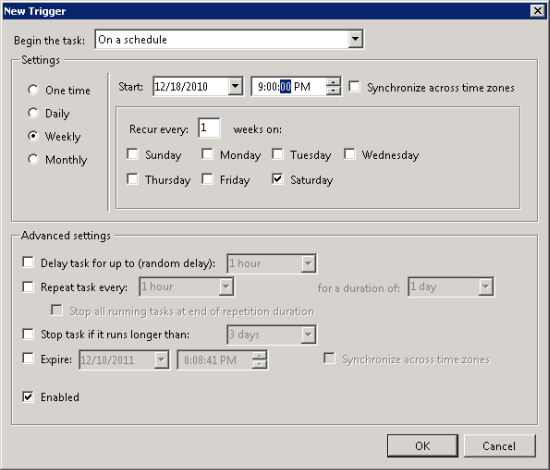The width and height of the screenshot is (550, 470).
Task: Enable the Friday checkbox
Action: pyautogui.click(x=207, y=179)
